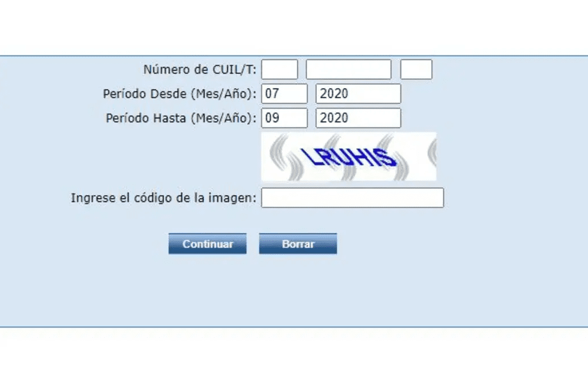The height and width of the screenshot is (391, 588).
Task: Focus the image code input box
Action: pyautogui.click(x=352, y=198)
